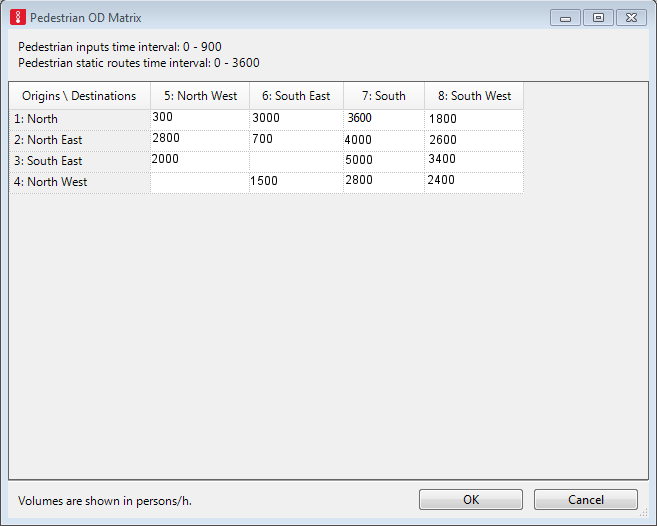The image size is (657, 526).
Task: Click the app icon in the title bar
Action: pyautogui.click(x=17, y=18)
